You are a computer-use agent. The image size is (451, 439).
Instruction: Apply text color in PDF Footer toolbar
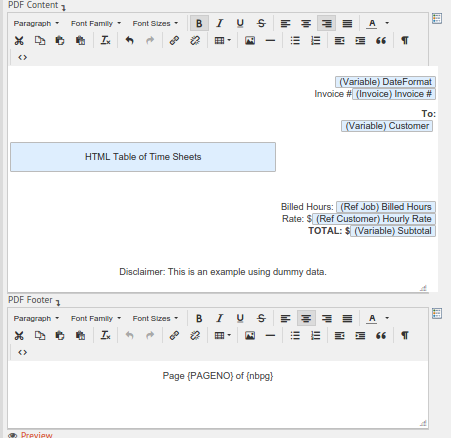[372, 318]
